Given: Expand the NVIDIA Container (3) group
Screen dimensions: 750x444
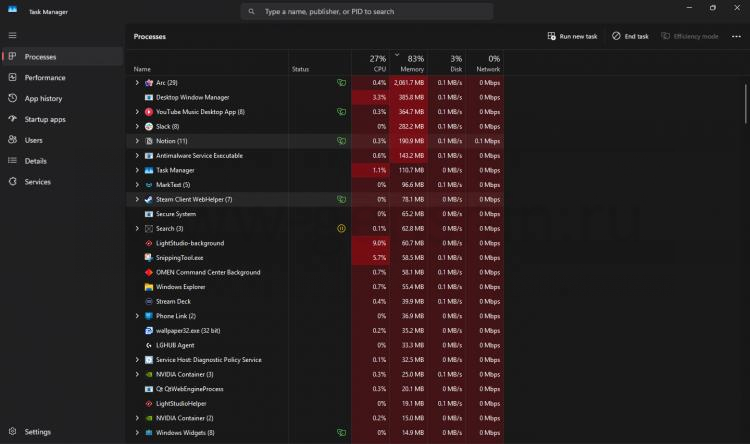Looking at the screenshot, I should (137, 375).
